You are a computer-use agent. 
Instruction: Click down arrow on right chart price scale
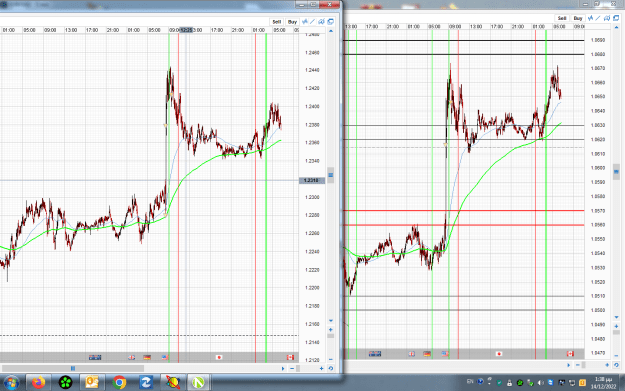click(x=616, y=317)
